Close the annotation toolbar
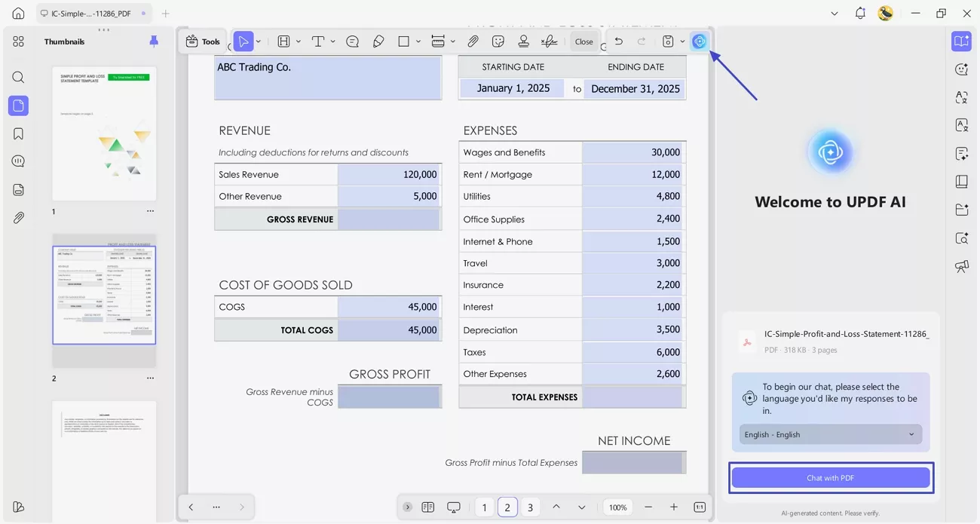Viewport: 980px width, 524px height. [x=583, y=41]
